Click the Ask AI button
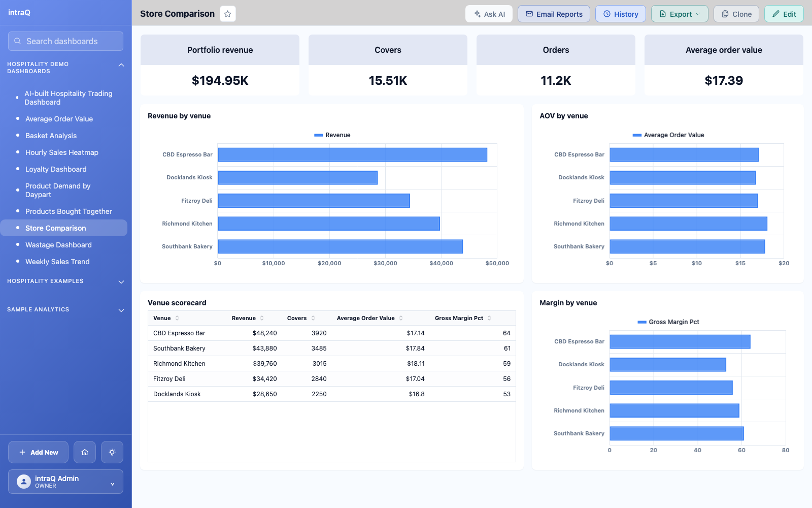Screen dimensions: 812x508 [x=489, y=14]
